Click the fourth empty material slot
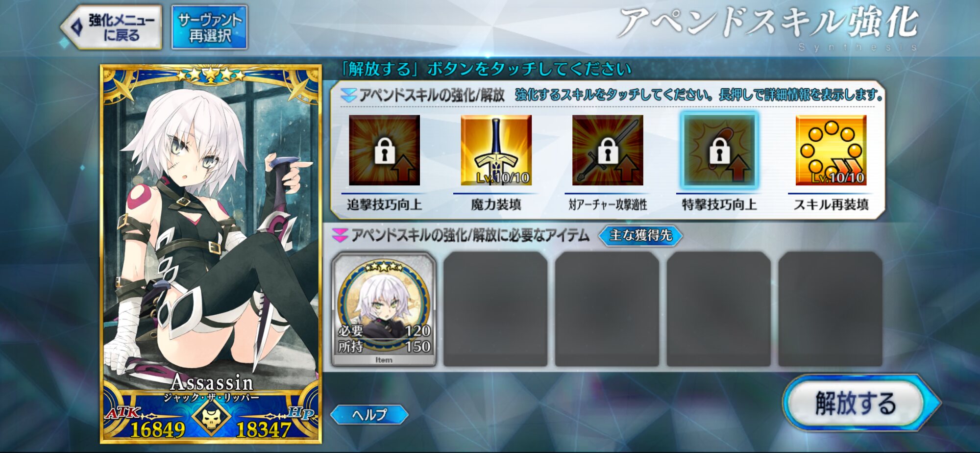The image size is (980, 453). (x=719, y=309)
